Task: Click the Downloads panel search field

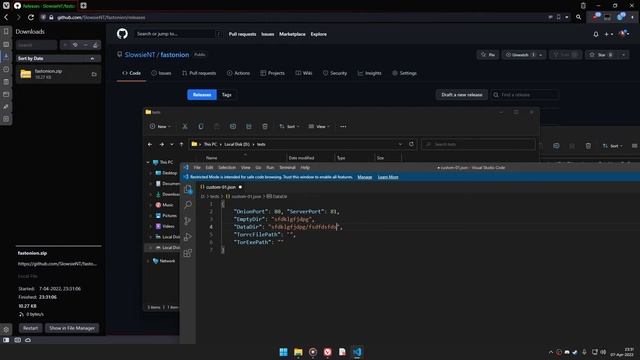Action: (x=37, y=45)
